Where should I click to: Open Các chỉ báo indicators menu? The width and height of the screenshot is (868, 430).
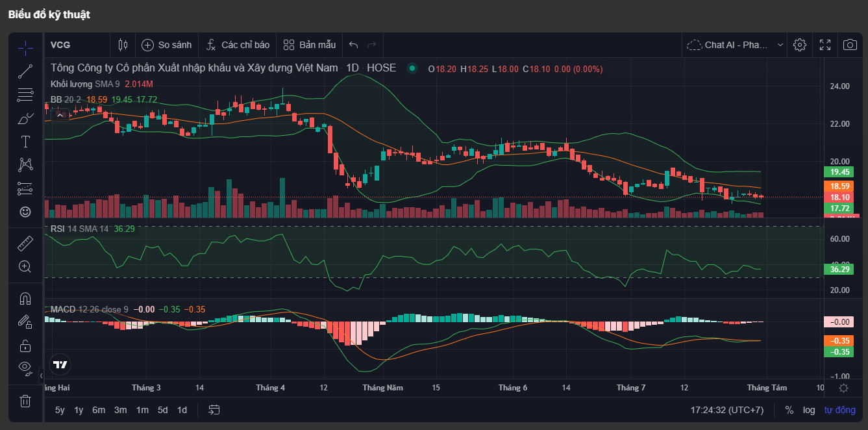pyautogui.click(x=238, y=45)
